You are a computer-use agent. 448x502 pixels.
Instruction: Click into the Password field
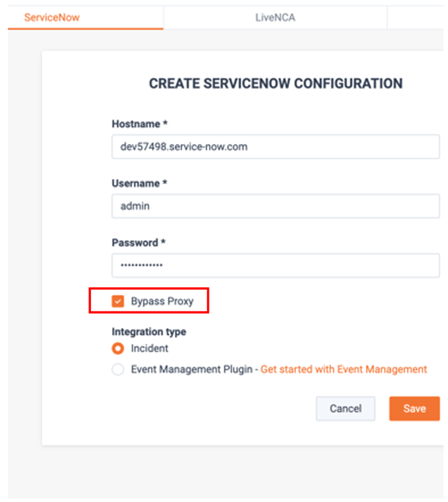click(x=275, y=265)
